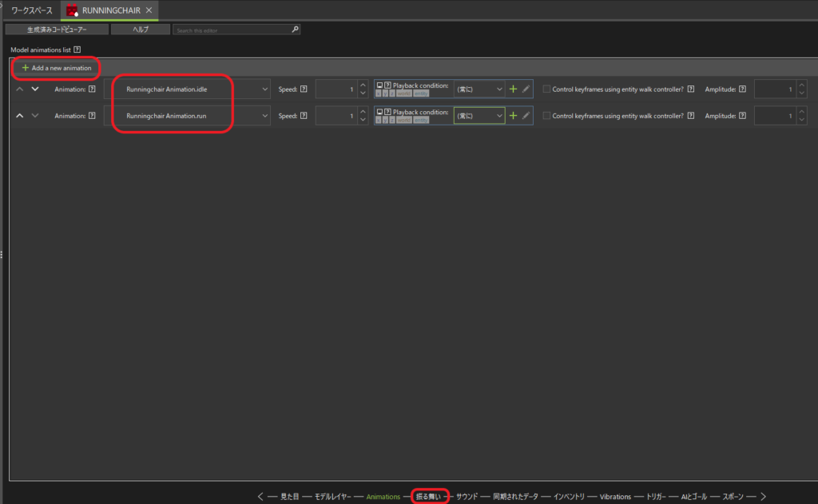The image size is (818, 504).
Task: Expand the playback condition dropdown for run animation
Action: (x=499, y=116)
